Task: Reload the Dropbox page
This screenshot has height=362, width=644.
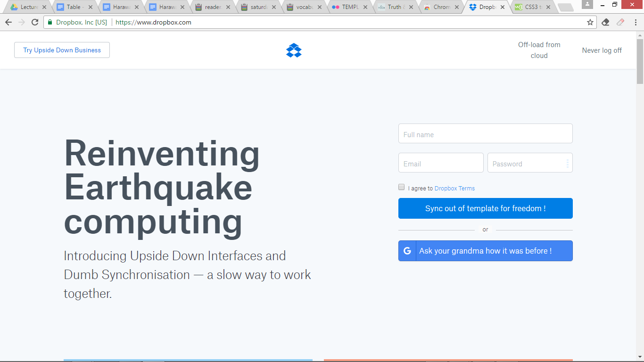Action: click(x=35, y=22)
